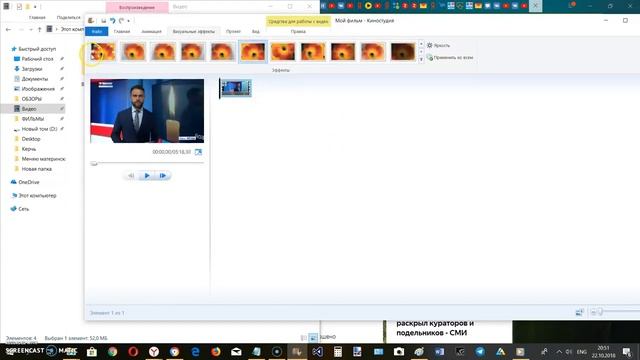640x360 pixels.
Task: Redo the action in Movie Maker's quick toolbar
Action: pos(121,21)
